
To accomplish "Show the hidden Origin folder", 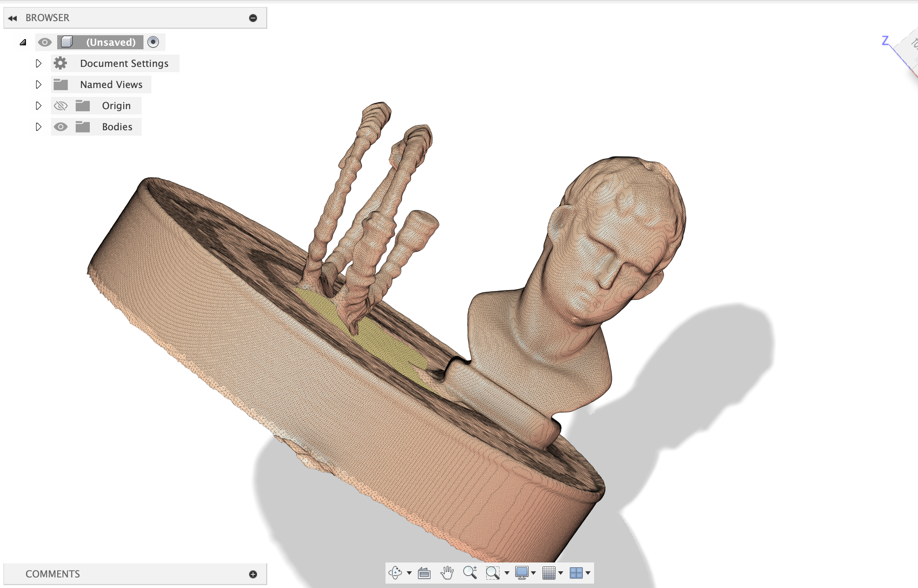I will coord(61,106).
